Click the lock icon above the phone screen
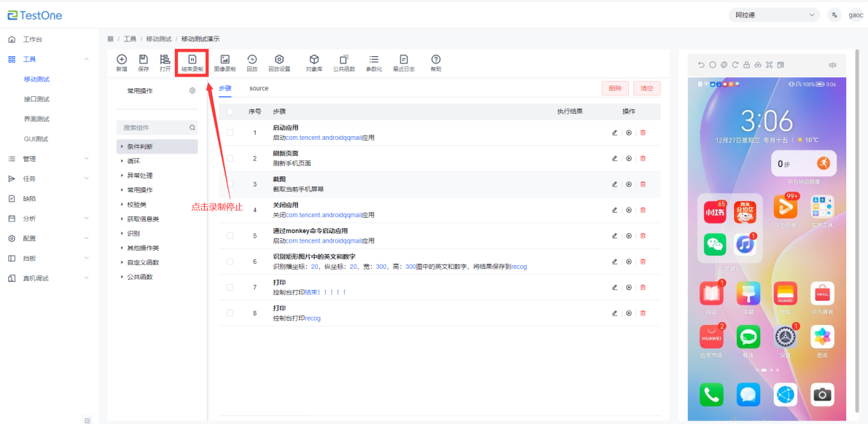868x424 pixels. pyautogui.click(x=746, y=65)
